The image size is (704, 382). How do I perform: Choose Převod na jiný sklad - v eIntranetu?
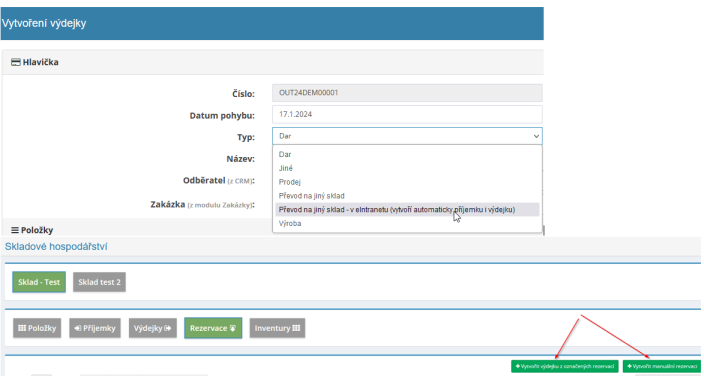[407, 210]
